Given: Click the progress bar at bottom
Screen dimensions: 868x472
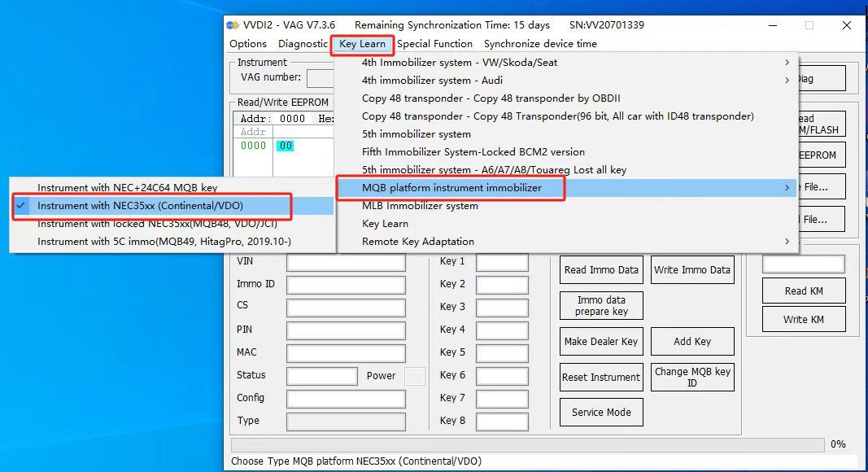Looking at the screenshot, I should pos(527,445).
